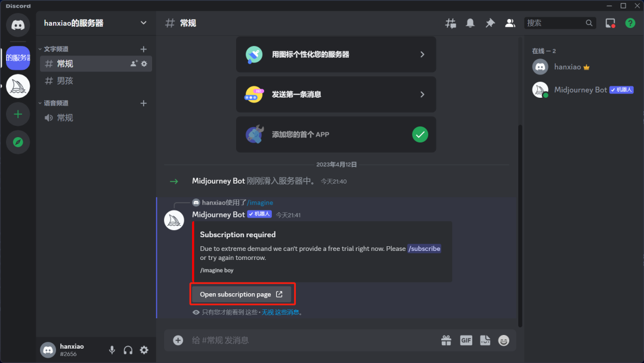Click Midjourney Bot avatar in message
This screenshot has height=363, width=644.
174,220
